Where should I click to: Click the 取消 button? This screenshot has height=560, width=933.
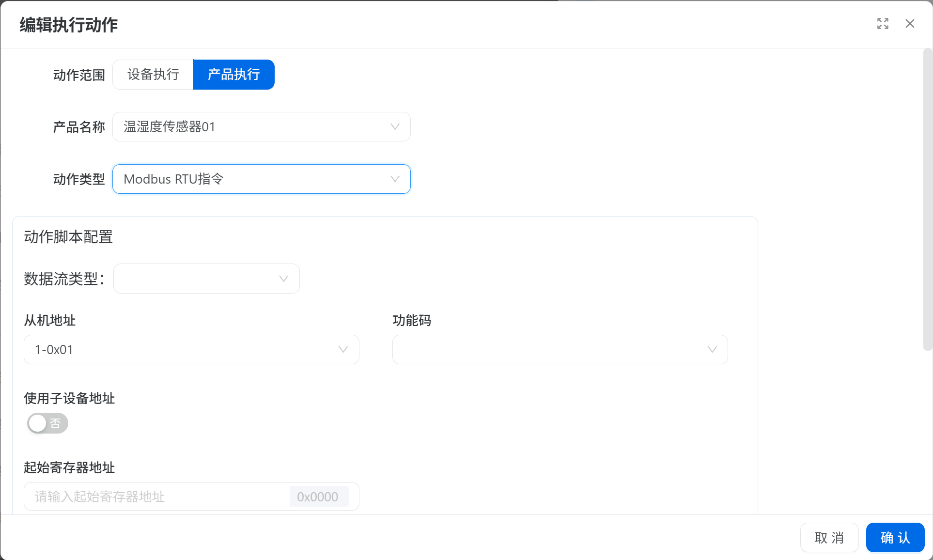(829, 538)
